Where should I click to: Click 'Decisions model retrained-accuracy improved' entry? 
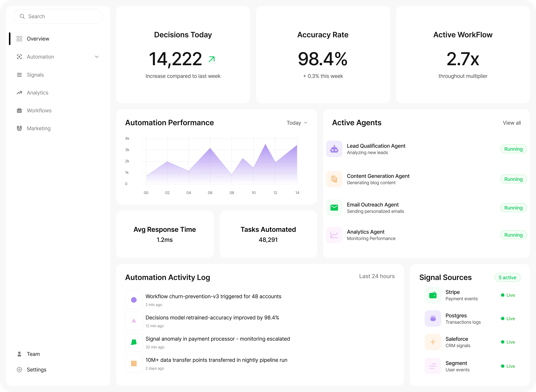pos(212,318)
